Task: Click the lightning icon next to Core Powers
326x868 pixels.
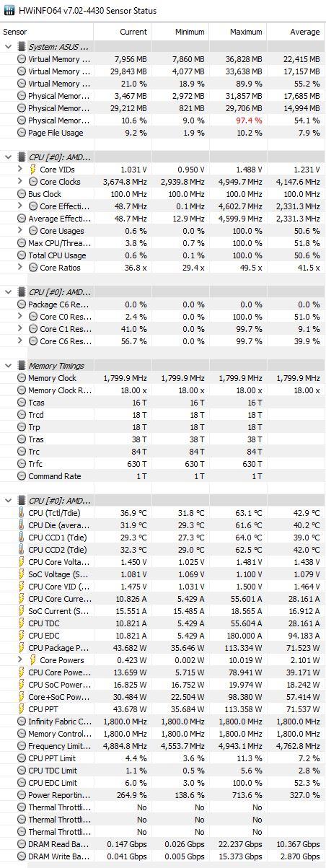Action: tap(32, 660)
